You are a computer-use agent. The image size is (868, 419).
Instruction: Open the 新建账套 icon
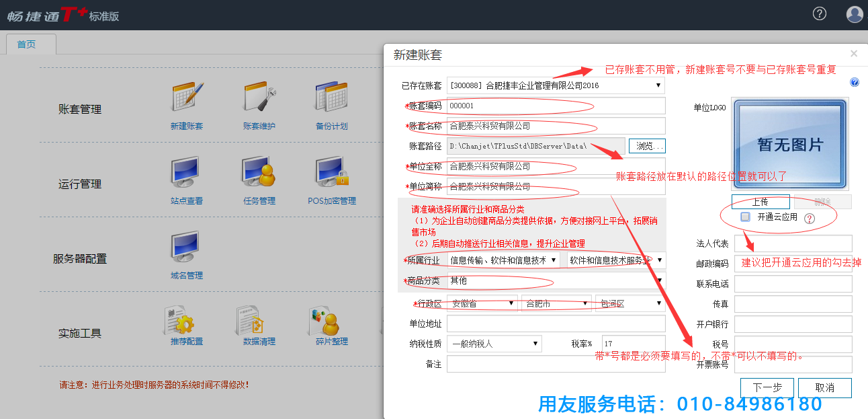point(187,98)
